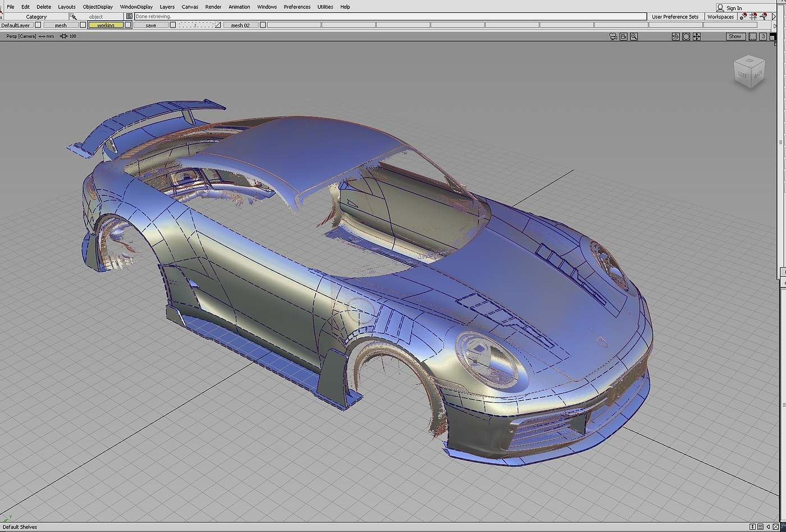
Task: Click the Workspaces button
Action: [x=720, y=17]
